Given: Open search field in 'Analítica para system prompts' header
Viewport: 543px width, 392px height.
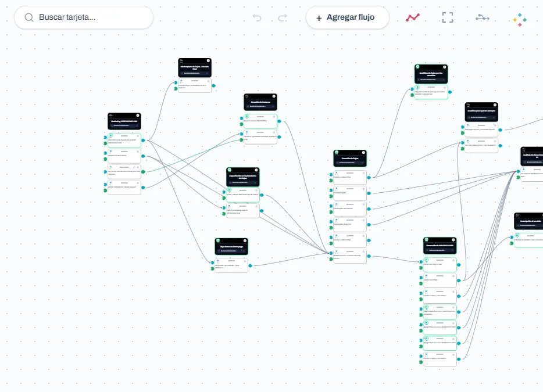Looking at the screenshot, I should click(481, 117).
